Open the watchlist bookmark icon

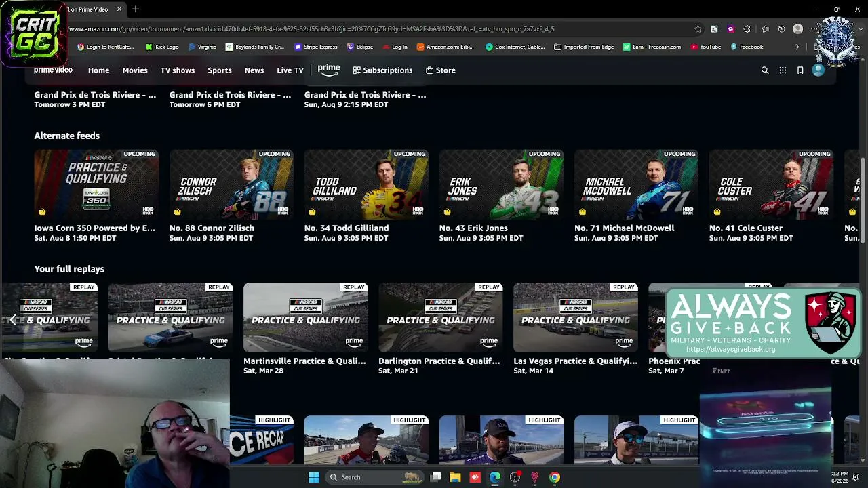point(800,70)
